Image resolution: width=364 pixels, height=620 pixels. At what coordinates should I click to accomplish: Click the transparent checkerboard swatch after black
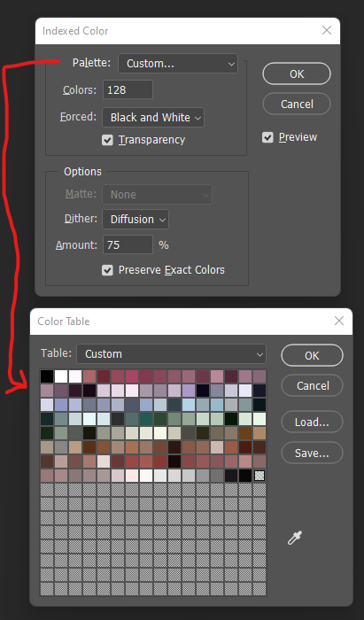pos(259,476)
